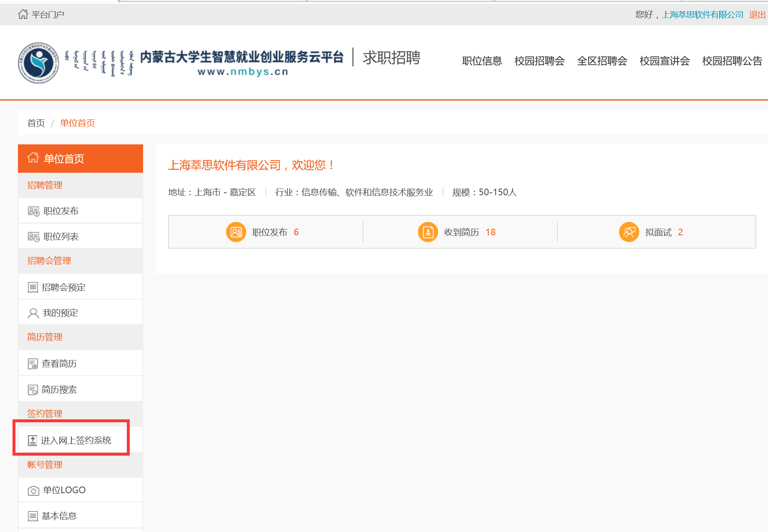768x532 pixels.
Task: Click the 求职招聘 header title
Action: coord(391,58)
